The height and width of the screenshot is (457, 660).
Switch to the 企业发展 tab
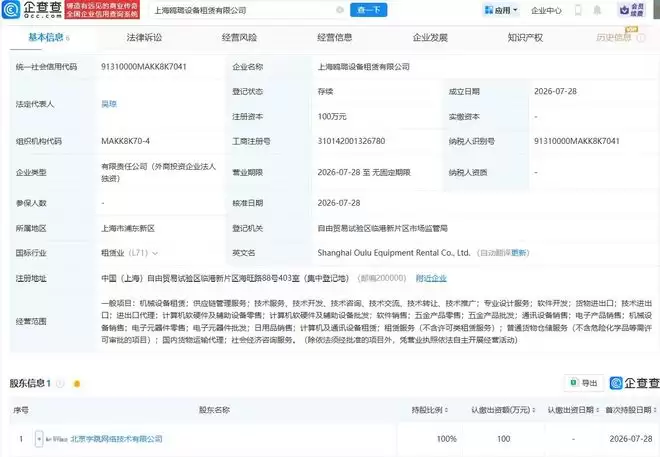click(x=430, y=37)
